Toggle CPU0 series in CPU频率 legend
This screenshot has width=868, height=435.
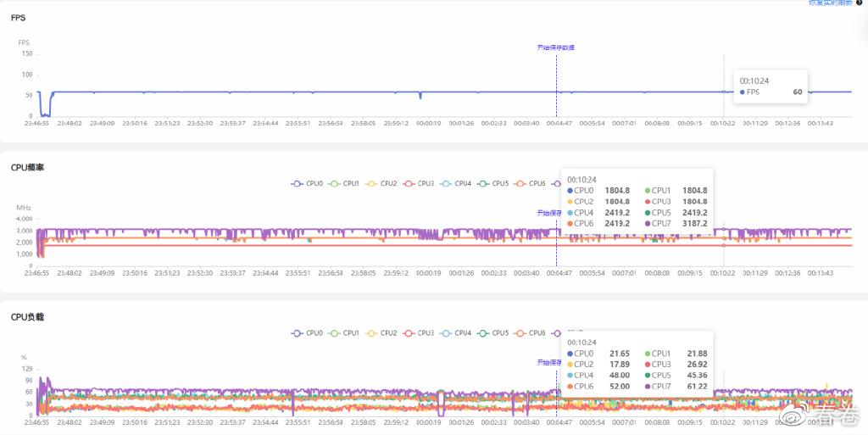298,183
